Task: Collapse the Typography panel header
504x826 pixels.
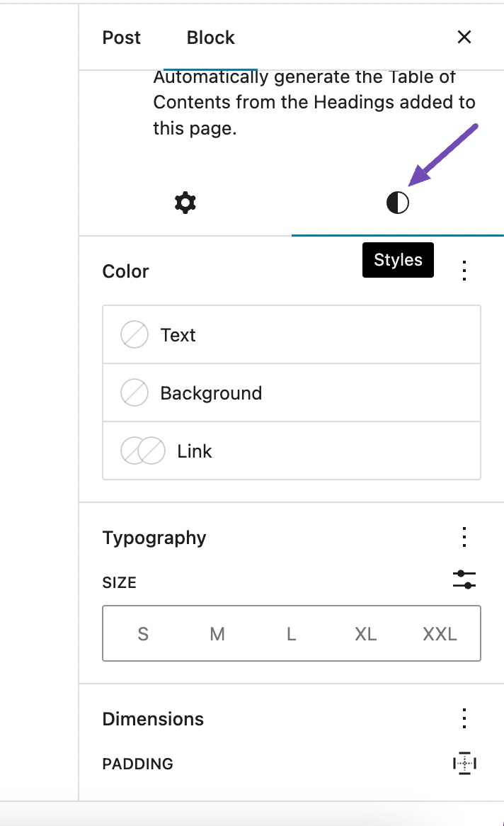Action: pyautogui.click(x=154, y=537)
